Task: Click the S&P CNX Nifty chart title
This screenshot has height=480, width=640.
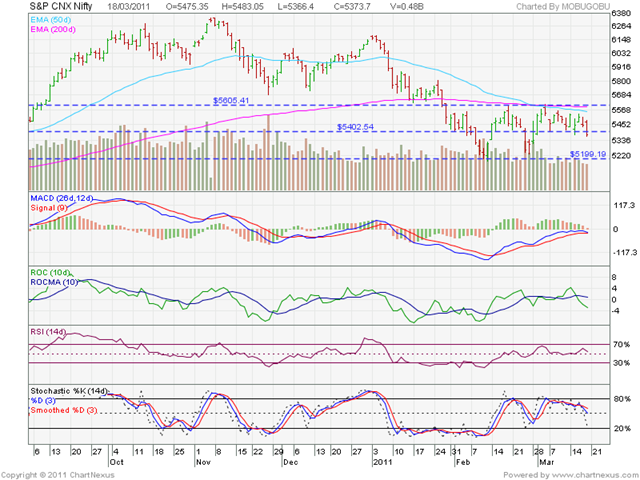Action: point(61,6)
